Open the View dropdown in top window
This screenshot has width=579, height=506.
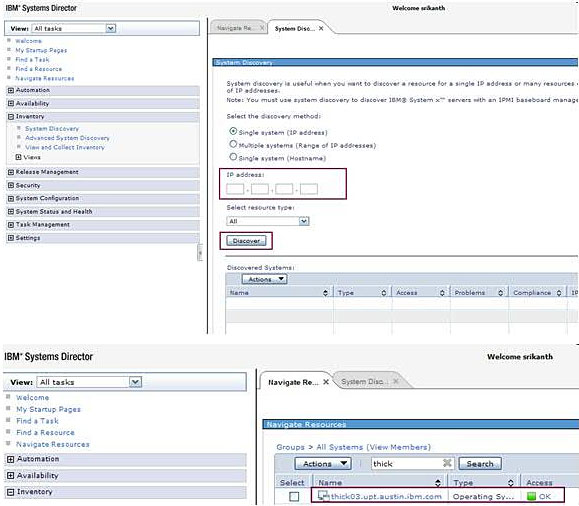click(111, 28)
